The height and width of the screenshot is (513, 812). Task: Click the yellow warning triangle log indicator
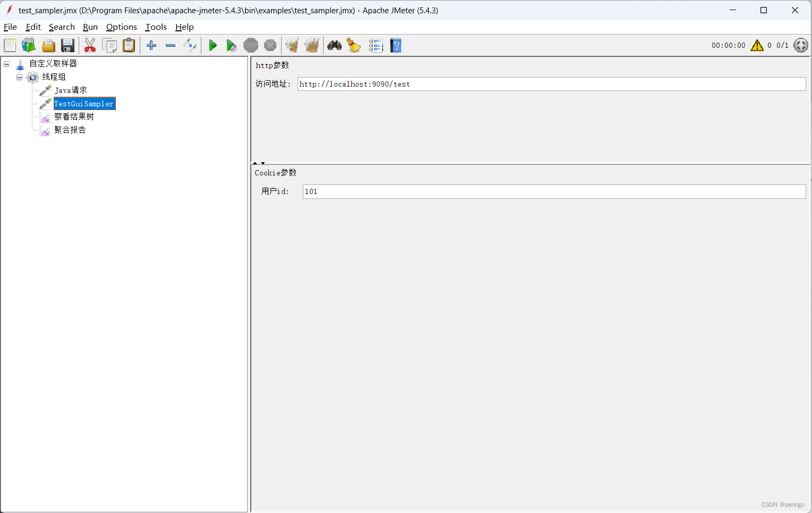click(757, 45)
